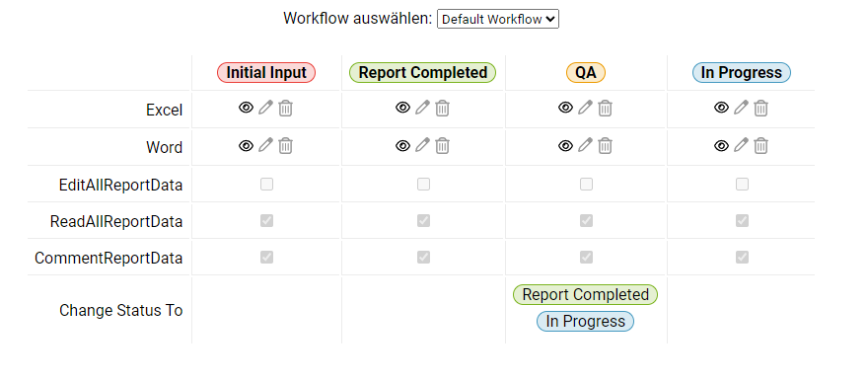
Task: Select the QA column header badge
Action: (x=586, y=72)
